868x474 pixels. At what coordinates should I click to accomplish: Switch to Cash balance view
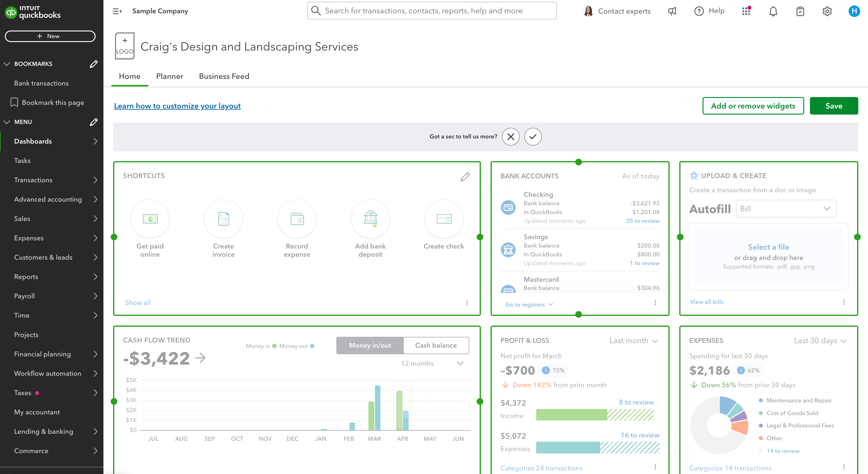tap(436, 345)
